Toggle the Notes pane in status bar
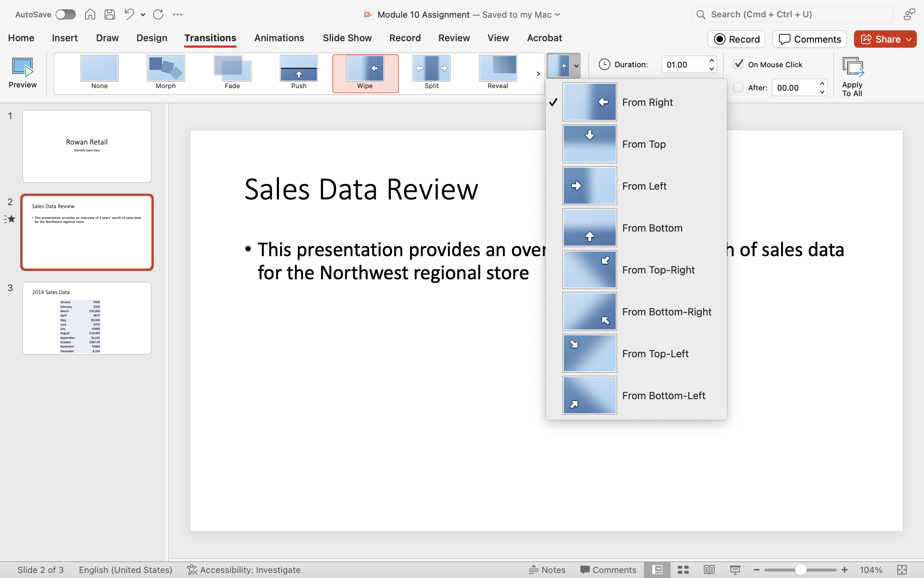The height and width of the screenshot is (578, 924). tap(547, 570)
